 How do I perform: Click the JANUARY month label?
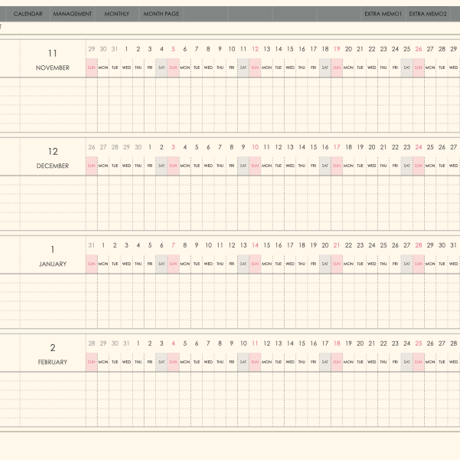53,264
